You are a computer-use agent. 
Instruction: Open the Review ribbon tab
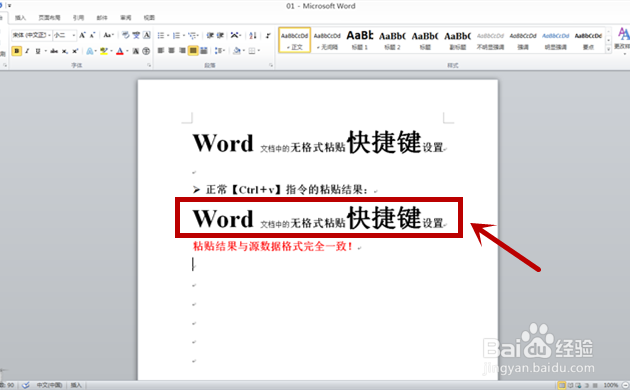tap(125, 18)
